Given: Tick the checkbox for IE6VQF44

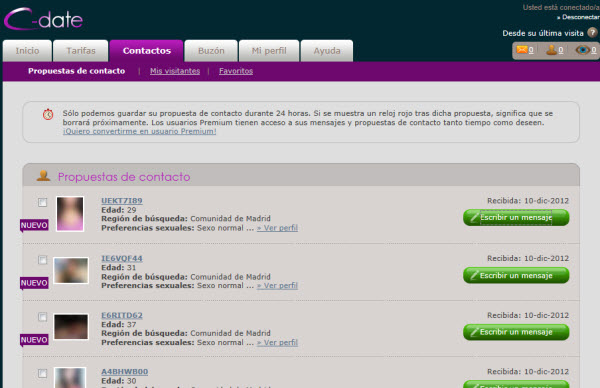Looking at the screenshot, I should [42, 260].
